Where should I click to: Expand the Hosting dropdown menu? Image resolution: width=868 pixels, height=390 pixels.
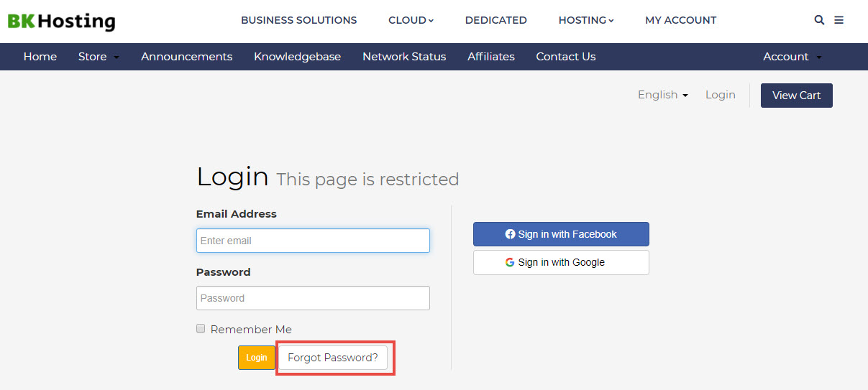(585, 20)
